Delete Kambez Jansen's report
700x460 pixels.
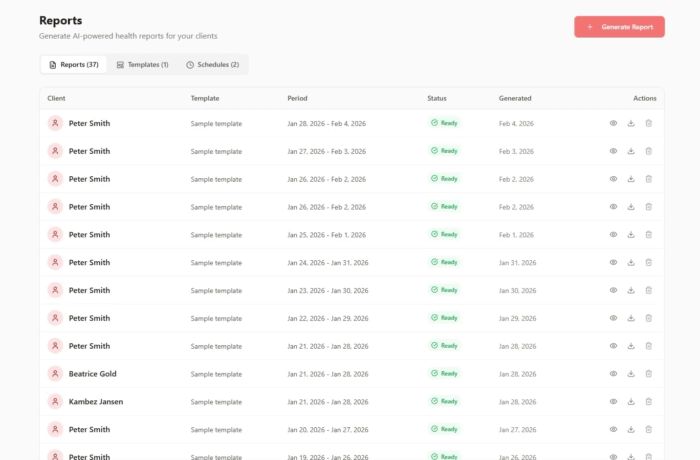648,401
